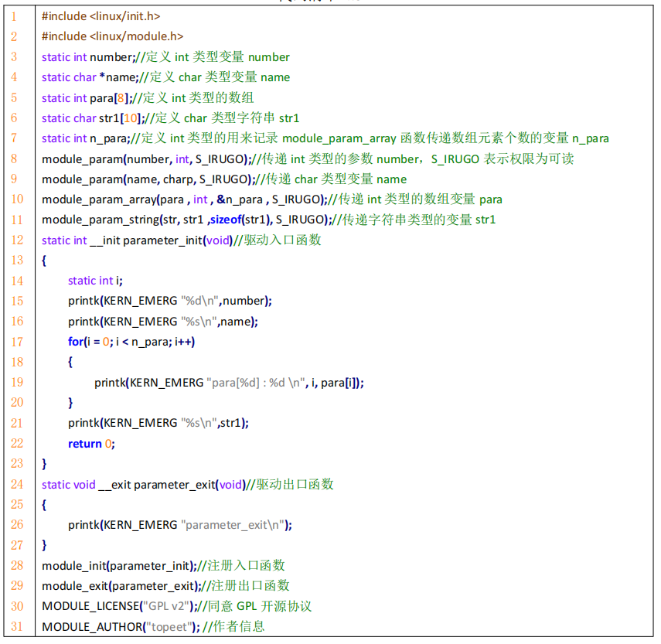
Task: Click 'static int number;' declaration
Action: pos(88,57)
